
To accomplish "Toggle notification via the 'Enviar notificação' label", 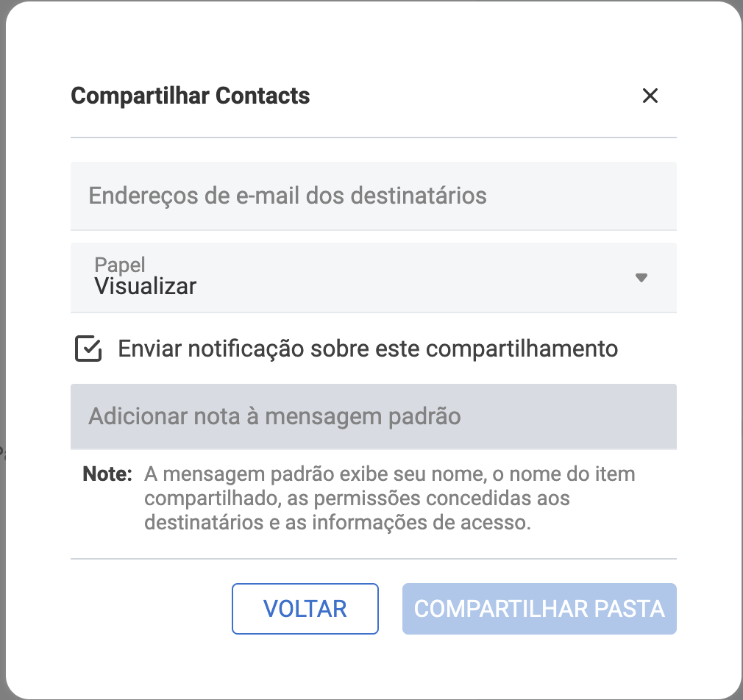I will (x=368, y=349).
